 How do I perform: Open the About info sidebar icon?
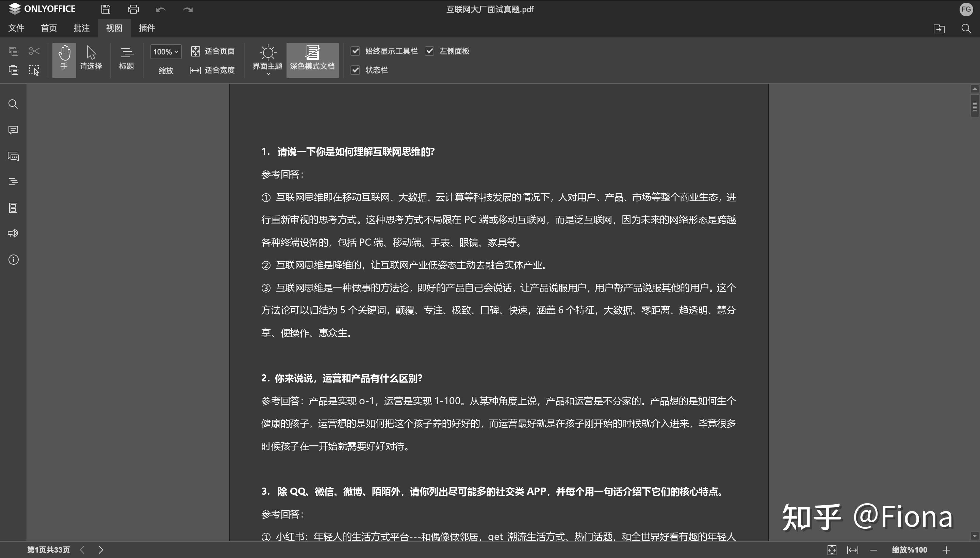(13, 260)
